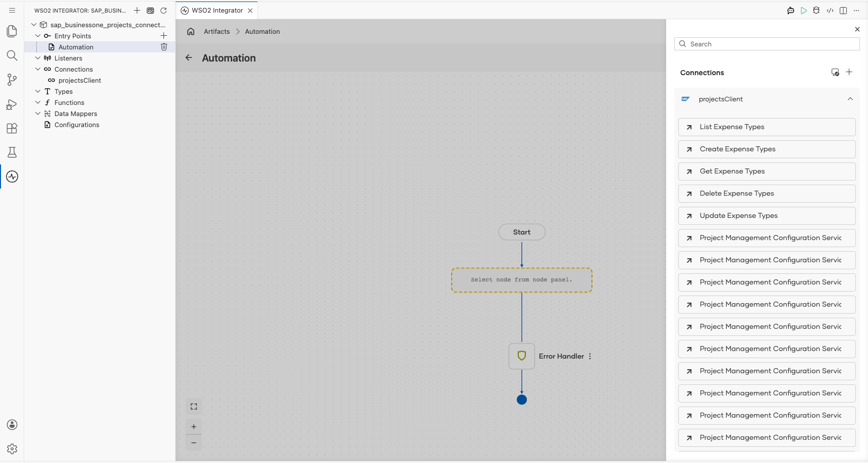
Task: Collapse the Connections tree section
Action: [38, 69]
